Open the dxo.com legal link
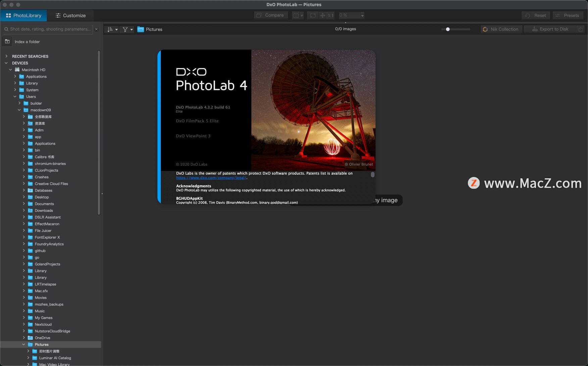 211,178
